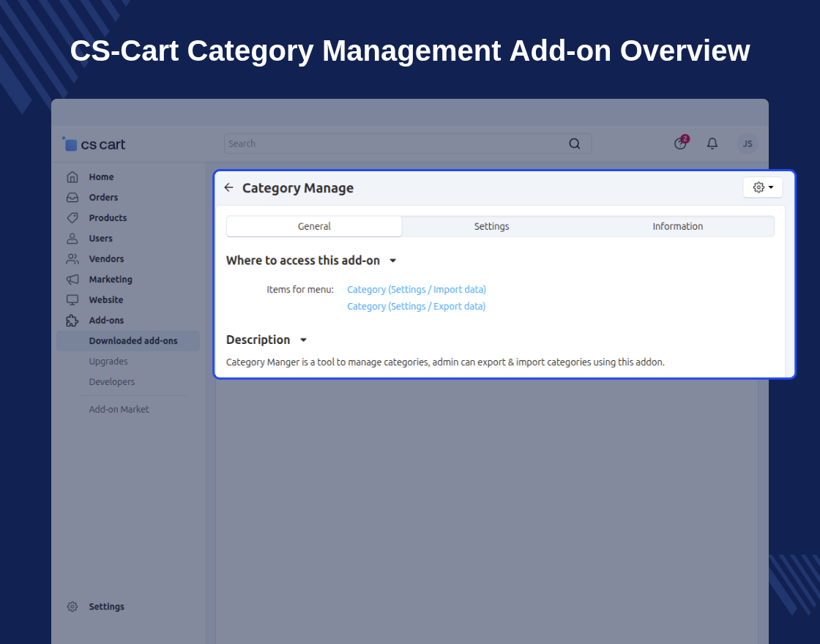Click the Users person icon
Viewport: 820px width, 644px height.
click(72, 239)
